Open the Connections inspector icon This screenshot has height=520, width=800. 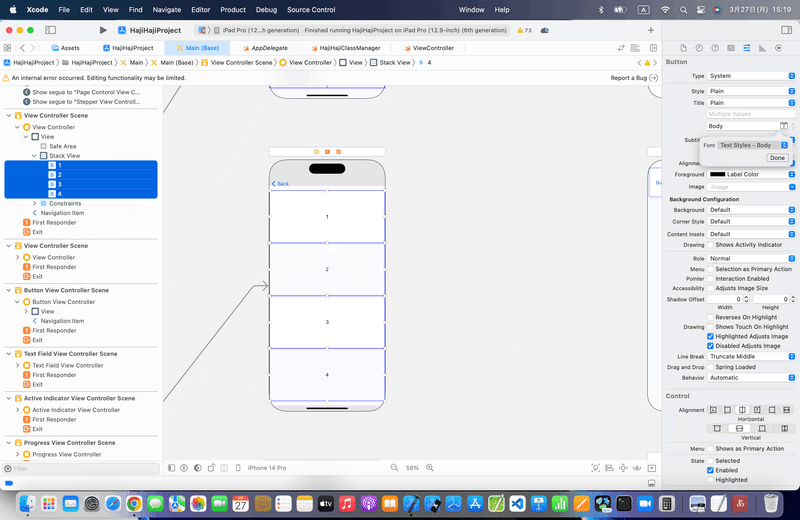pos(778,48)
